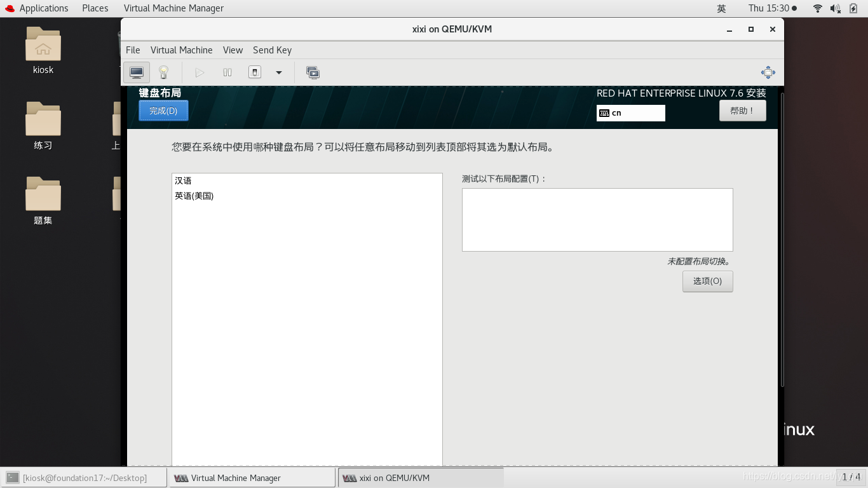Switch to Virtual Machine Manager taskbar window
The image size is (868, 488).
pyautogui.click(x=252, y=478)
